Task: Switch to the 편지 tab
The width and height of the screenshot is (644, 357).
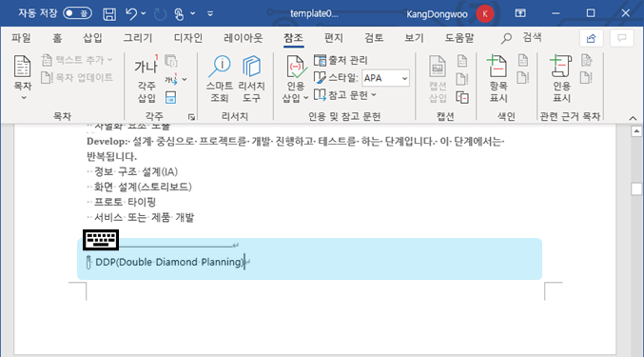Action: pyautogui.click(x=333, y=38)
